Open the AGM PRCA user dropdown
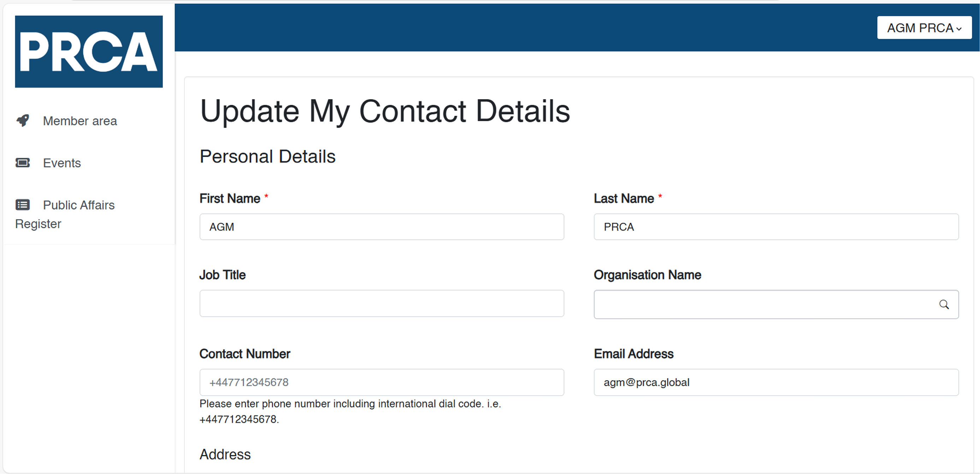Viewport: 980px width, 474px height. tap(924, 28)
